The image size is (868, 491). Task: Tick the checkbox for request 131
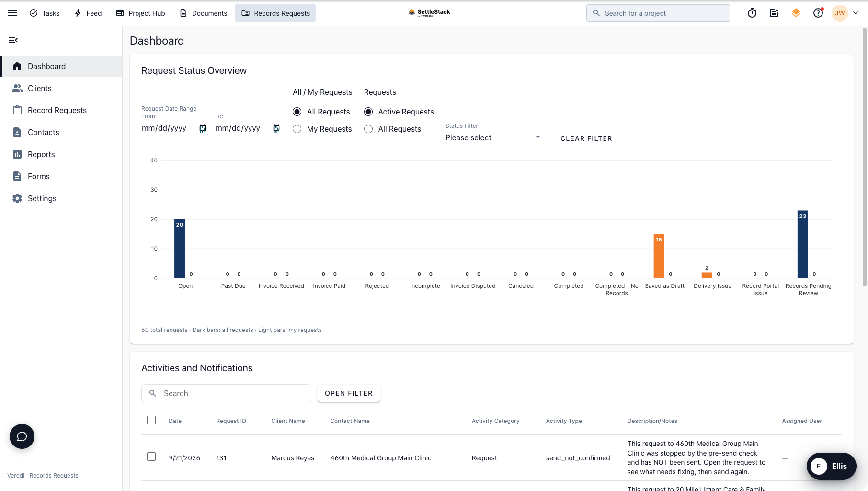(x=151, y=457)
